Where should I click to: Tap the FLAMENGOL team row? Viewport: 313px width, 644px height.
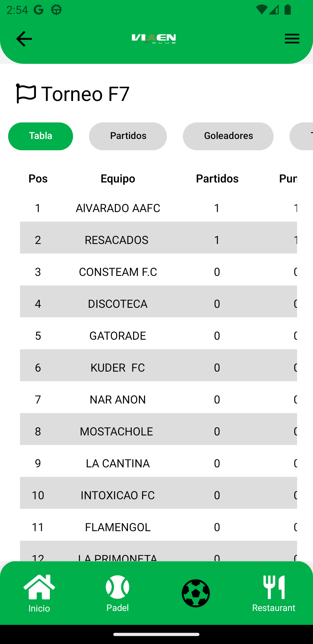[118, 527]
